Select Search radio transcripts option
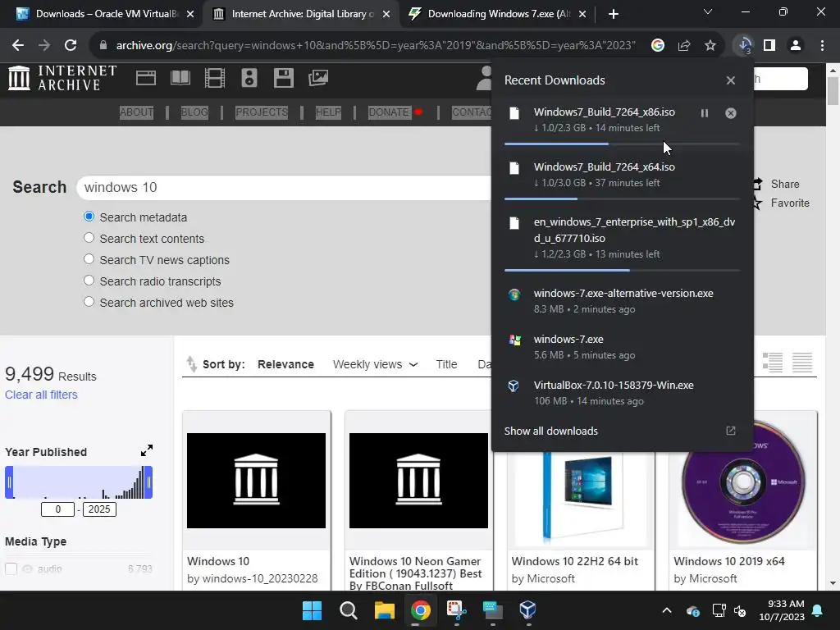 [x=89, y=281]
